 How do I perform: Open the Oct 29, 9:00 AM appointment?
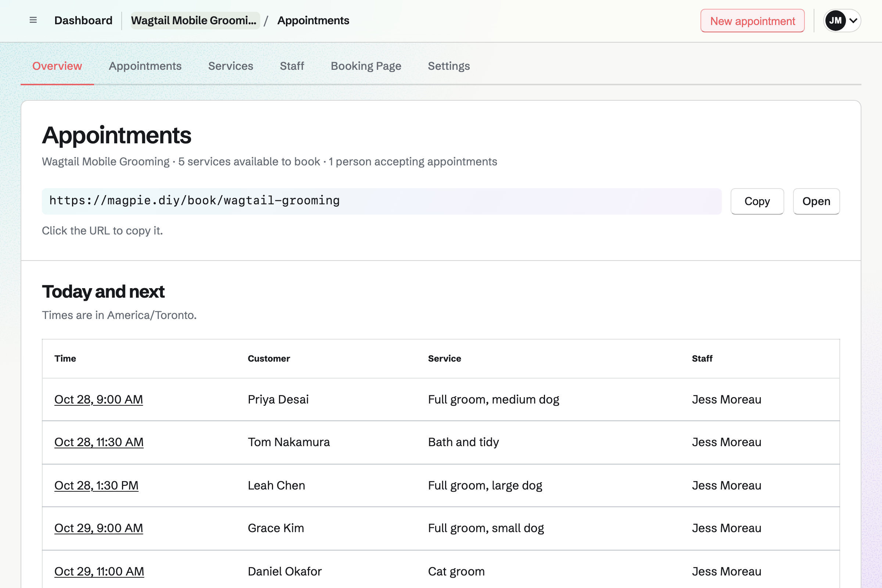(x=98, y=528)
